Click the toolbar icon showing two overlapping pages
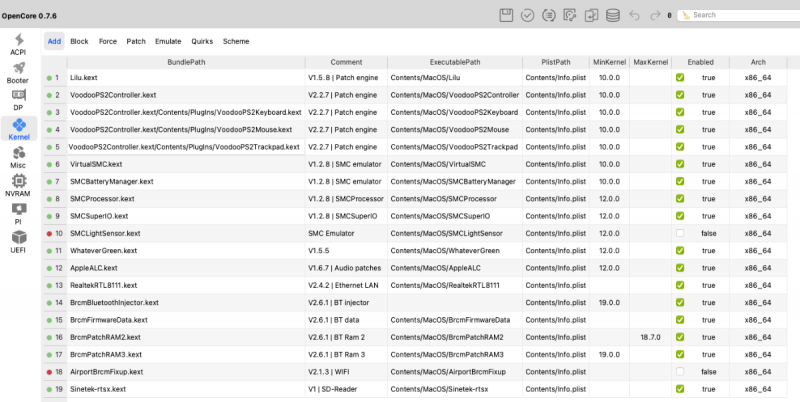This screenshot has width=800, height=402. (x=591, y=15)
